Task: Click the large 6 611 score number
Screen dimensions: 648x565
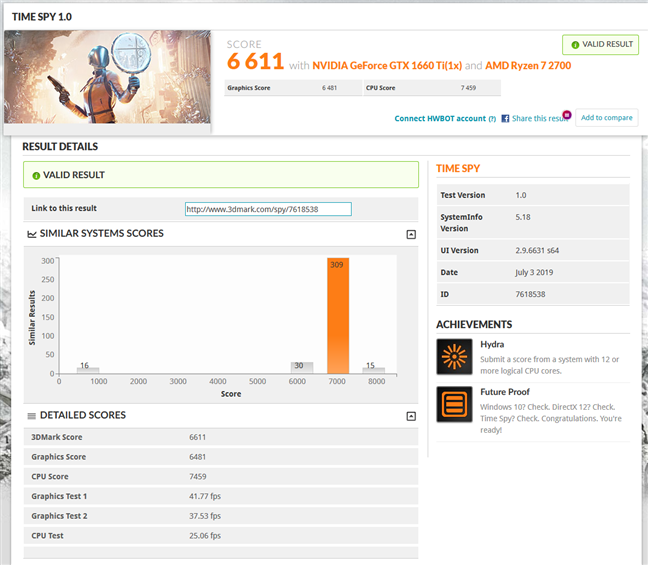Action: [x=255, y=62]
